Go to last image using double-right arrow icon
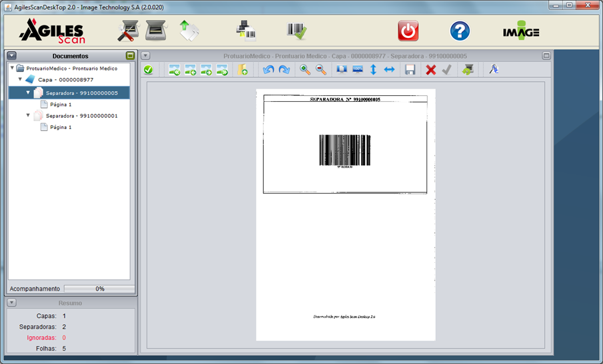The image size is (603, 364). [223, 70]
